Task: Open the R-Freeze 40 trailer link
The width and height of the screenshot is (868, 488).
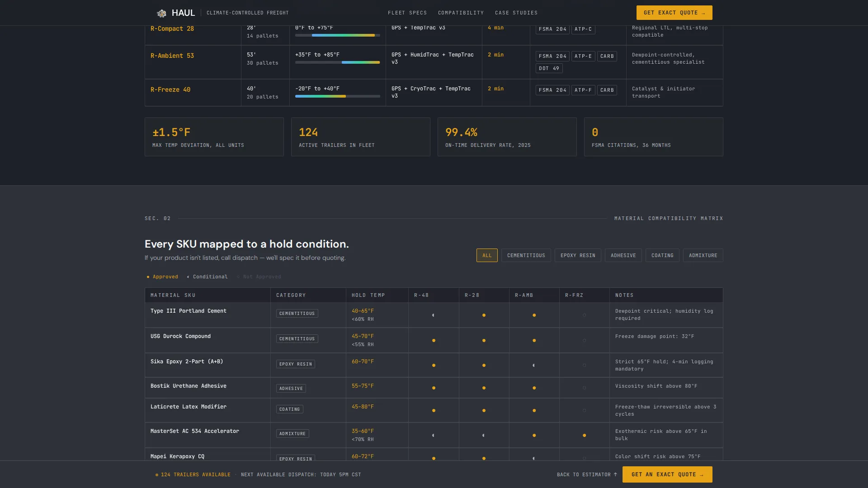Action: point(170,89)
